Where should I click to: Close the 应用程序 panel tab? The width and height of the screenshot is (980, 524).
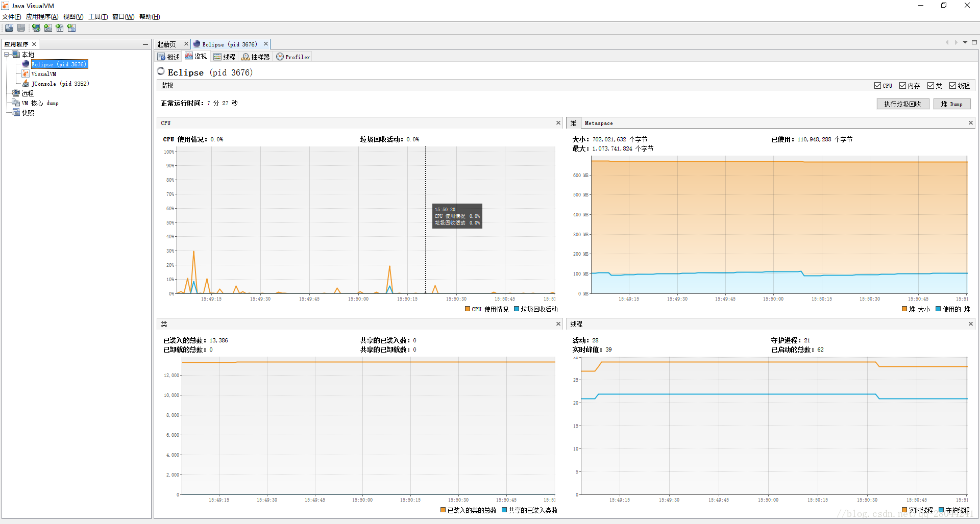tap(34, 44)
